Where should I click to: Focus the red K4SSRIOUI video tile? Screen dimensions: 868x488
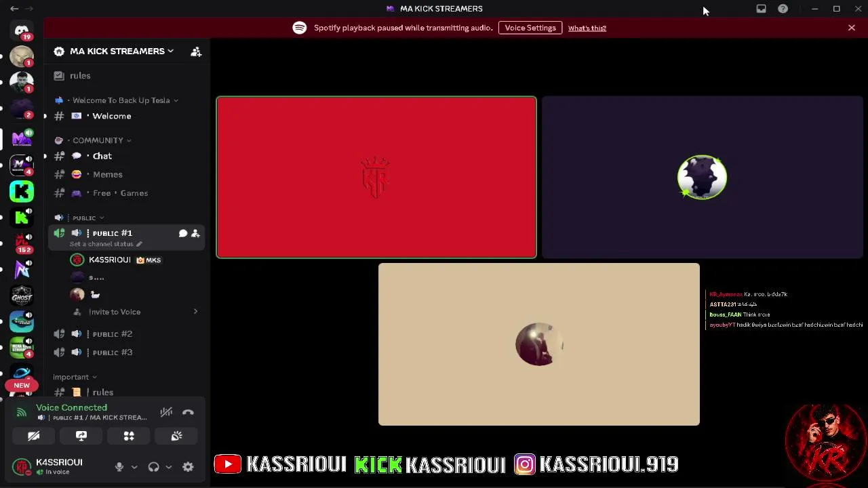click(x=376, y=178)
